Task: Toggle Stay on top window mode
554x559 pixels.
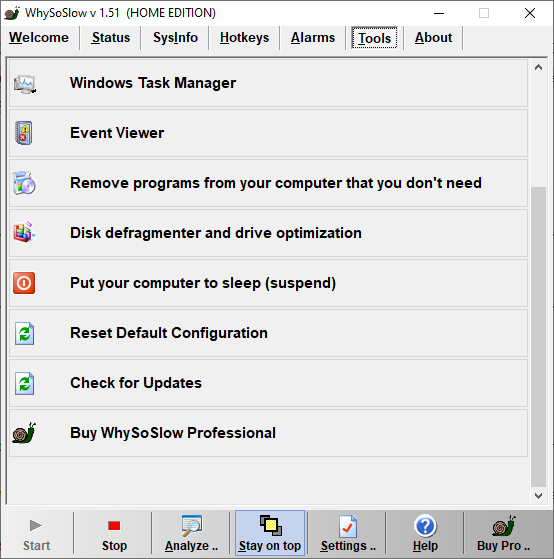Action: (270, 533)
